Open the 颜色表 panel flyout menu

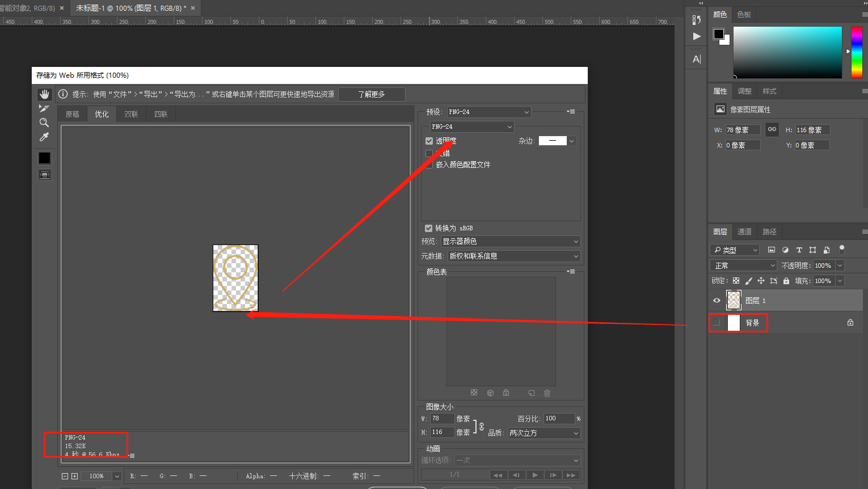(571, 272)
